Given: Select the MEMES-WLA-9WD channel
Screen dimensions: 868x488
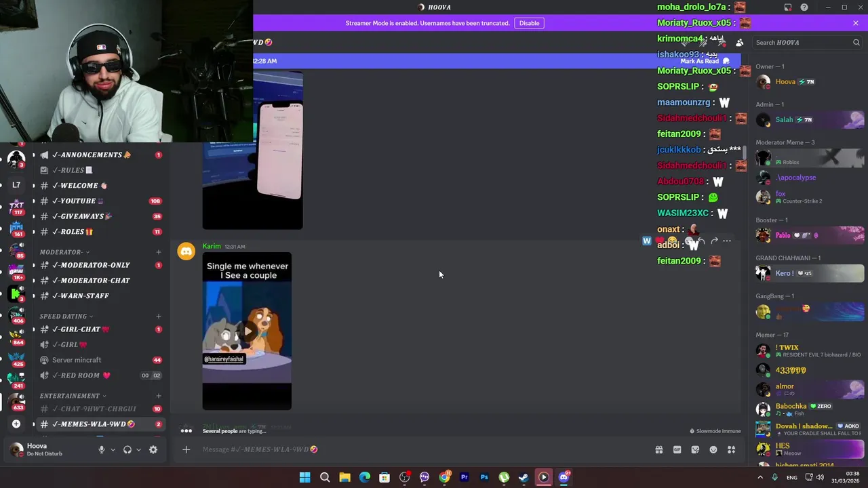Looking at the screenshot, I should [x=102, y=424].
